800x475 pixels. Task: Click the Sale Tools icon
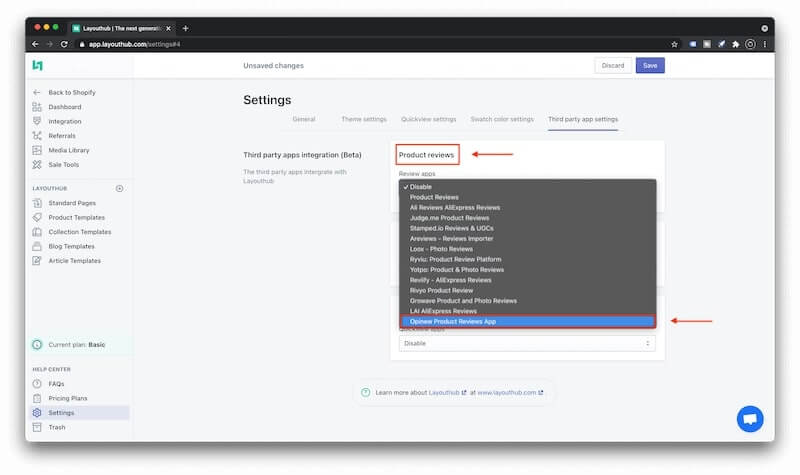click(x=37, y=164)
